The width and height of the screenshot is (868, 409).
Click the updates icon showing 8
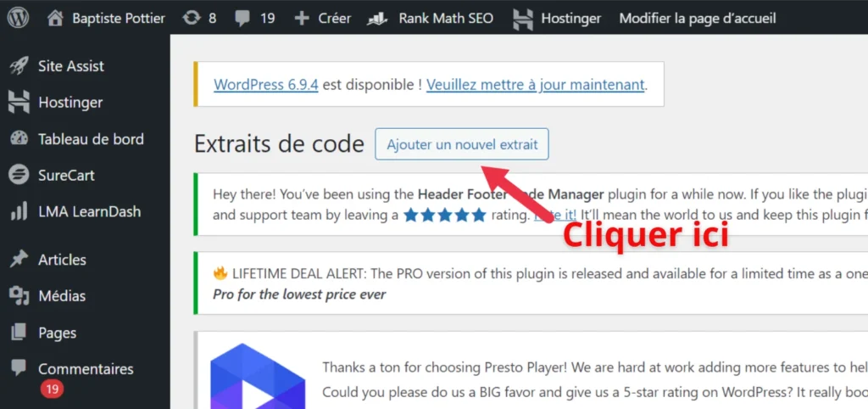point(192,19)
